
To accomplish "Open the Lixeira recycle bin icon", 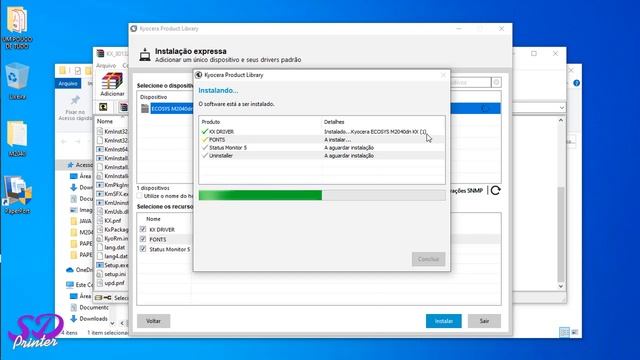I will click(17, 81).
